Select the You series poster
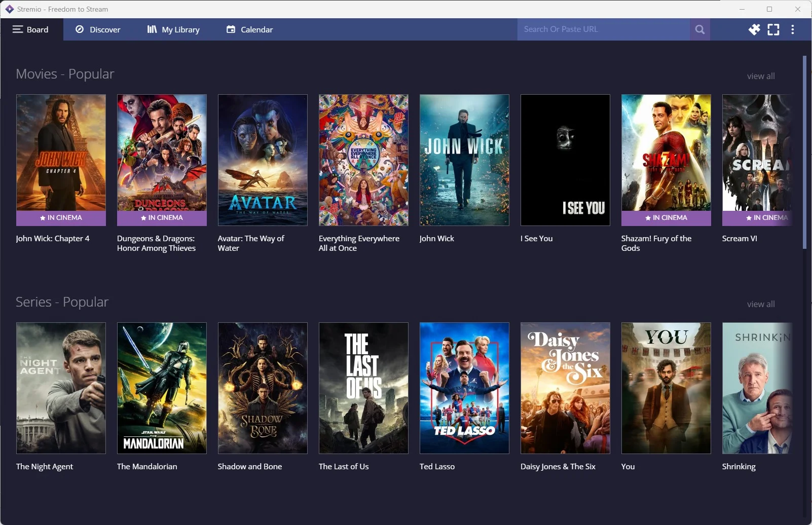 coord(666,388)
